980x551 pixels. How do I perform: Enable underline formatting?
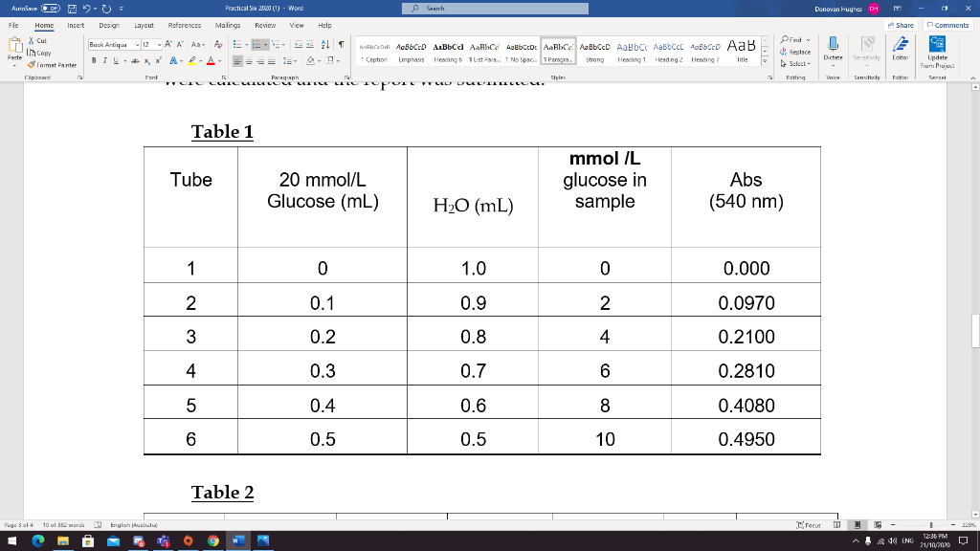tap(114, 59)
